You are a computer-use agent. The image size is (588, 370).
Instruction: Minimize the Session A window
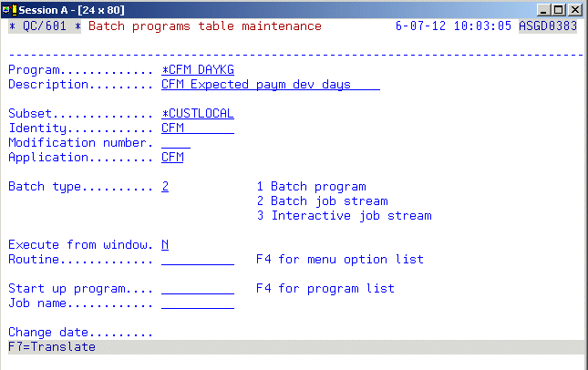pyautogui.click(x=544, y=9)
